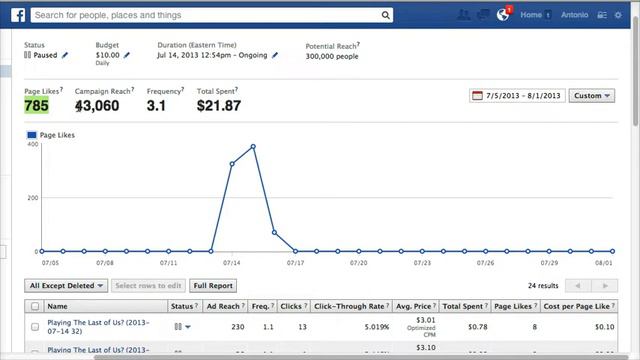Click the 24 results text

[x=543, y=286]
